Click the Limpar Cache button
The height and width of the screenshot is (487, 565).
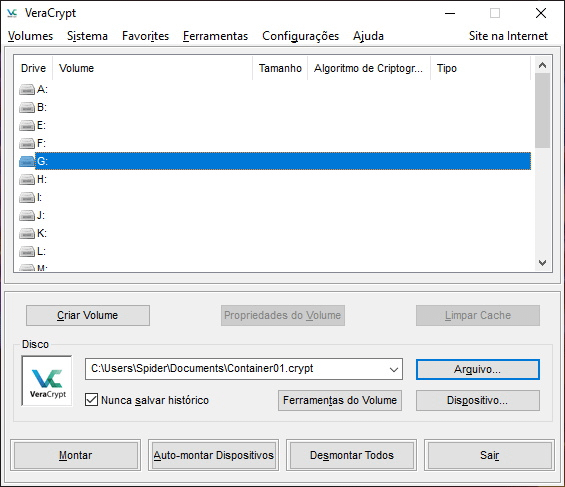[478, 316]
